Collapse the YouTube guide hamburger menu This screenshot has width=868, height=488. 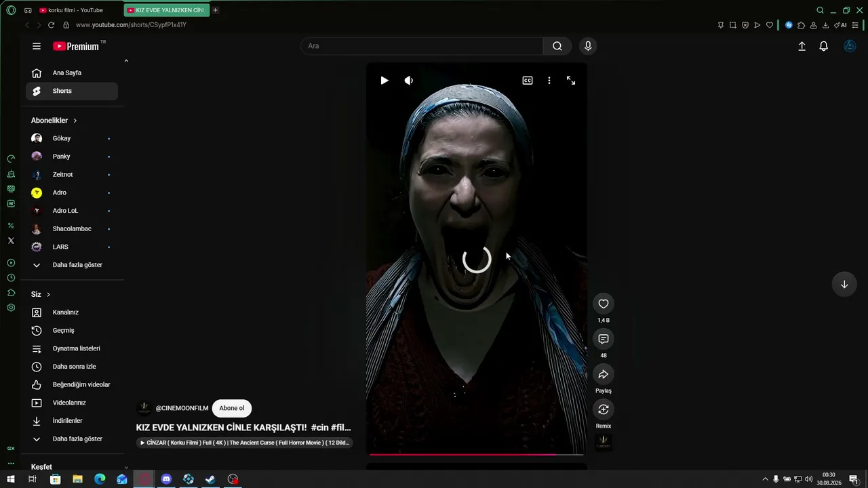(x=37, y=46)
